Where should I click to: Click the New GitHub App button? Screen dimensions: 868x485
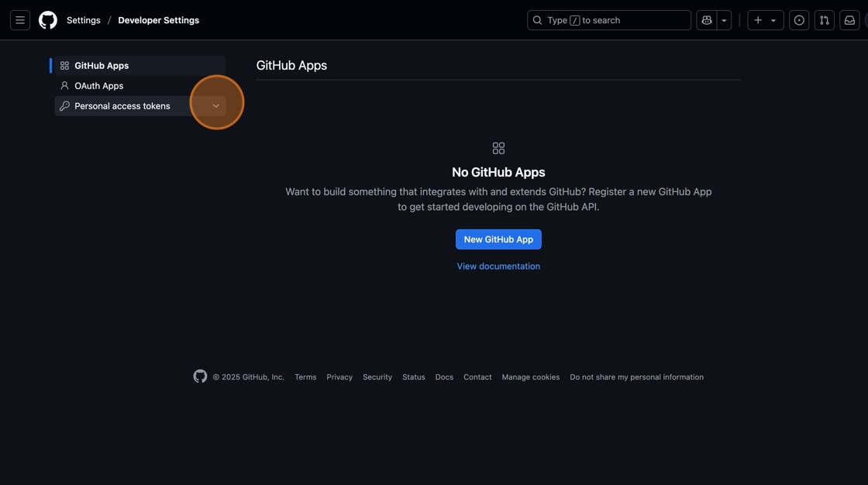point(498,239)
